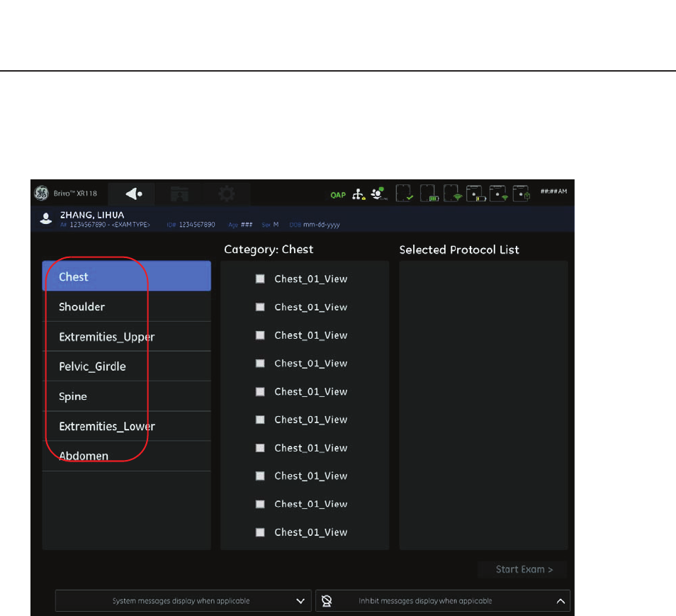Image resolution: width=676 pixels, height=616 pixels.
Task: Click patient name ZHANG, LIHUA
Action: (92, 215)
